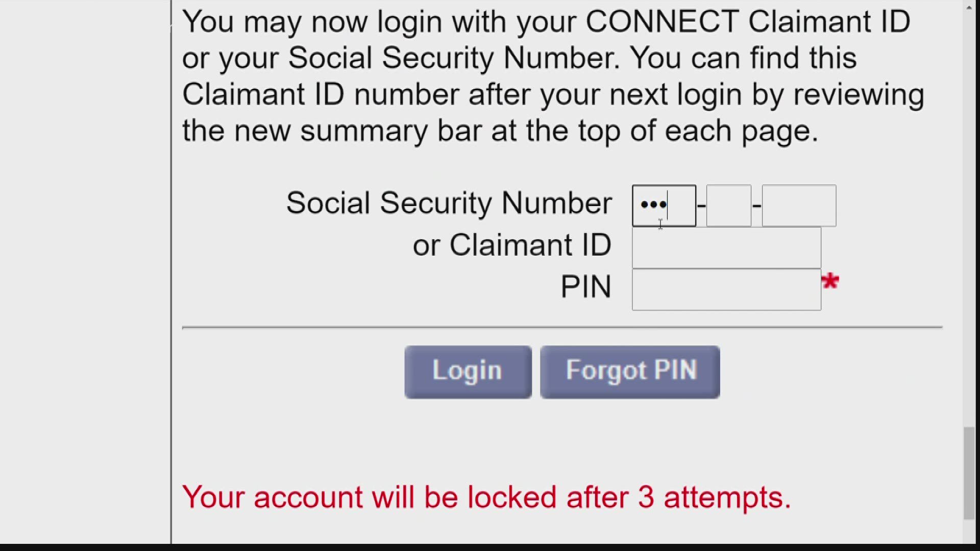Click the second dash between SSN fields
This screenshot has height=551, width=980.
pos(756,206)
